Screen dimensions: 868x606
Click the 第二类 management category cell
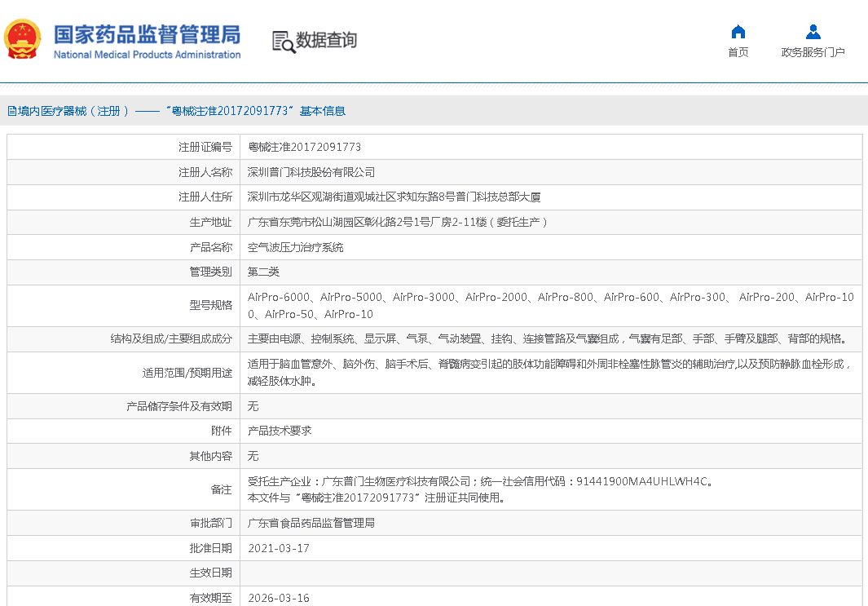[263, 272]
